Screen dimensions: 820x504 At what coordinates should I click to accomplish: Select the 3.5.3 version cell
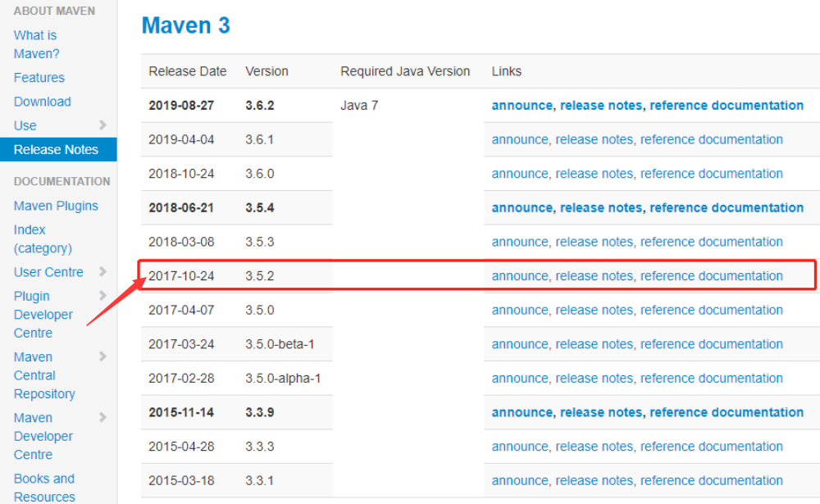[x=260, y=242]
